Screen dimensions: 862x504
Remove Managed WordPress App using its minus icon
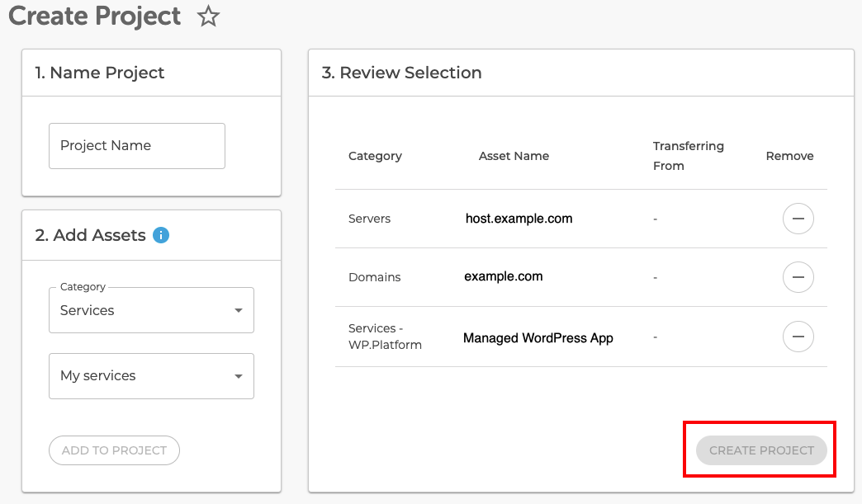798,337
